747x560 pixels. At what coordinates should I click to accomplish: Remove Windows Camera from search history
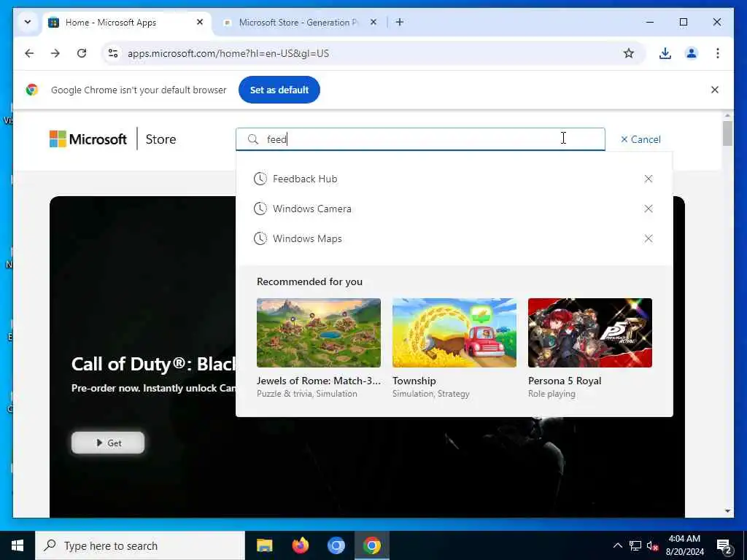649,209
